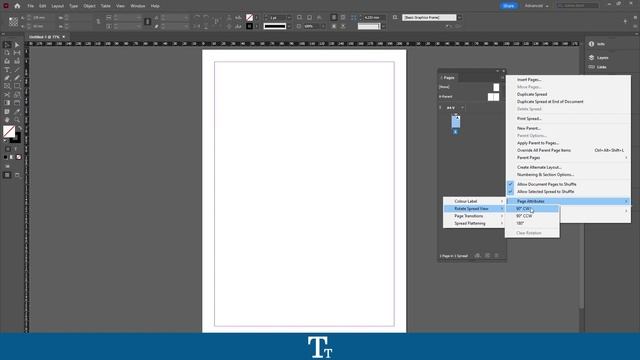The width and height of the screenshot is (640, 360).
Task: Select the Pages panel tab
Action: tap(449, 78)
